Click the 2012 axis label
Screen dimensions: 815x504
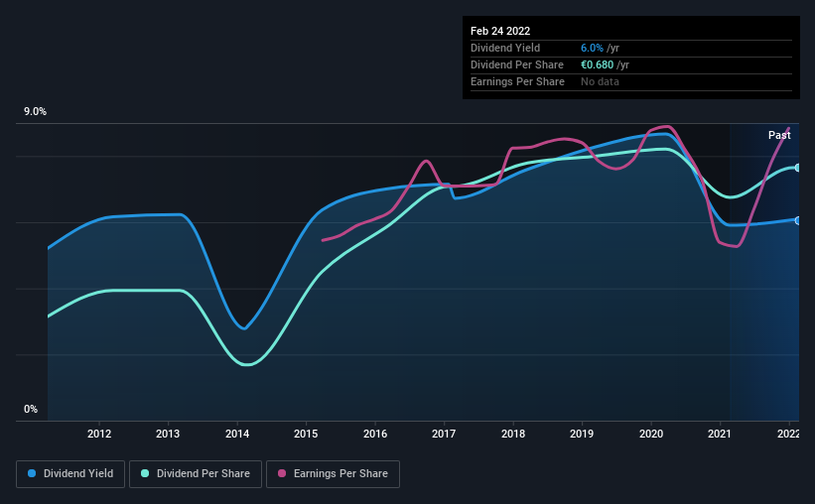(99, 434)
